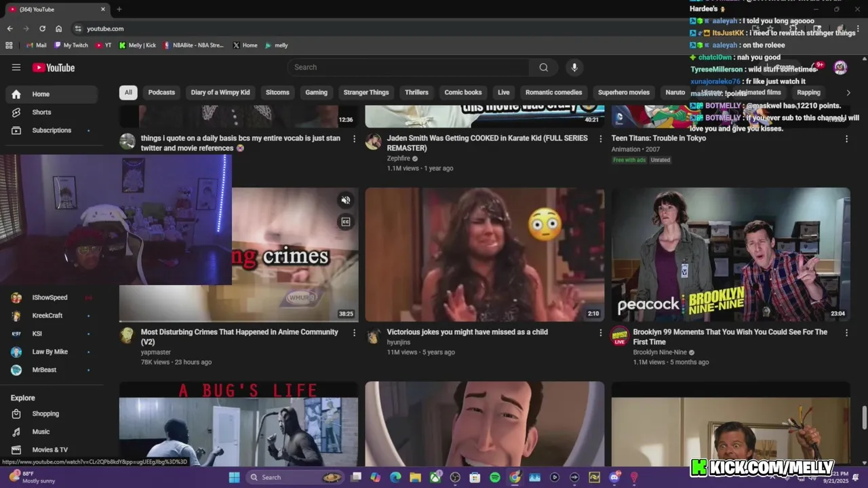Select the Comic books filter chip
The height and width of the screenshot is (488, 868).
tap(463, 92)
